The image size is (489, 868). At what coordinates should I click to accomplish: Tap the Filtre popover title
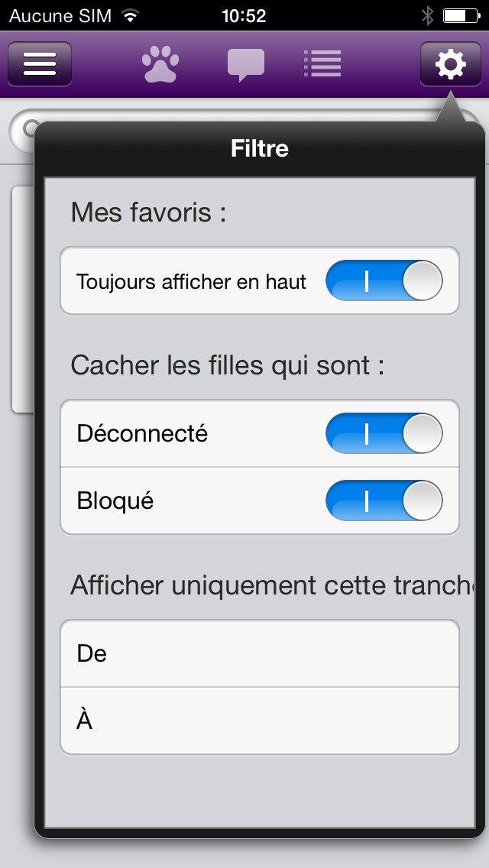coord(259,149)
